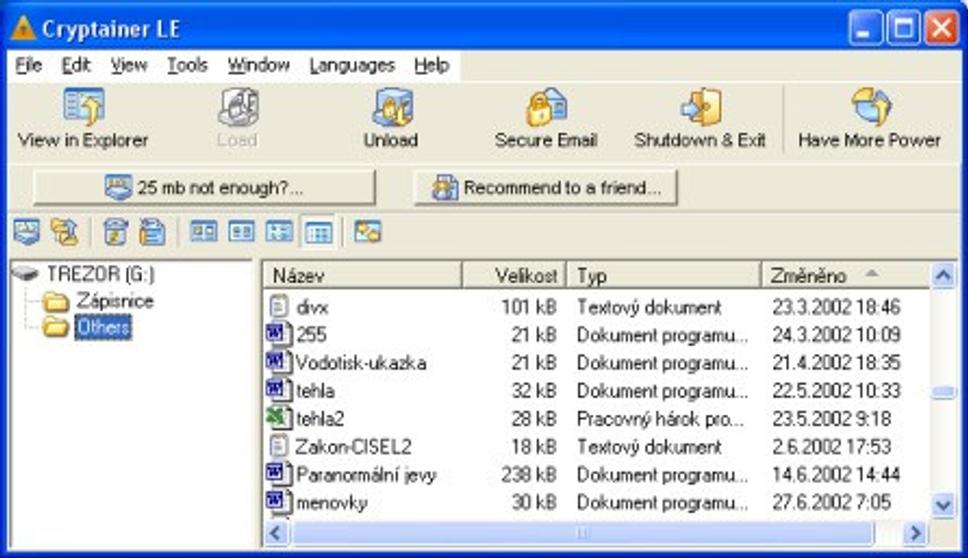Open the View menu

[128, 65]
